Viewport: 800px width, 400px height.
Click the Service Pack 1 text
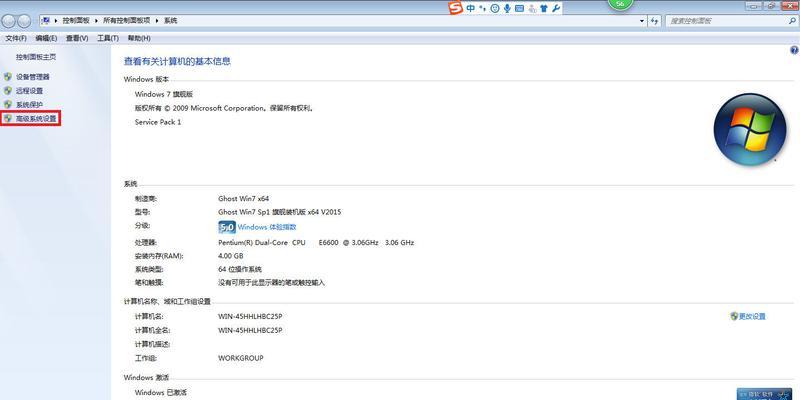pos(158,122)
